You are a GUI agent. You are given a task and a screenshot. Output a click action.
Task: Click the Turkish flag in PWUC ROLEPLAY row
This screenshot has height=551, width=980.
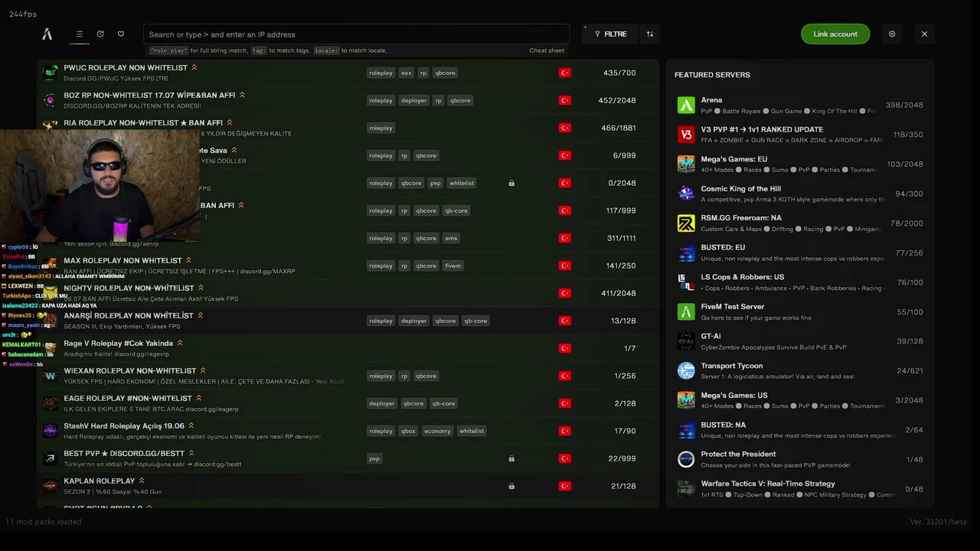(x=565, y=73)
